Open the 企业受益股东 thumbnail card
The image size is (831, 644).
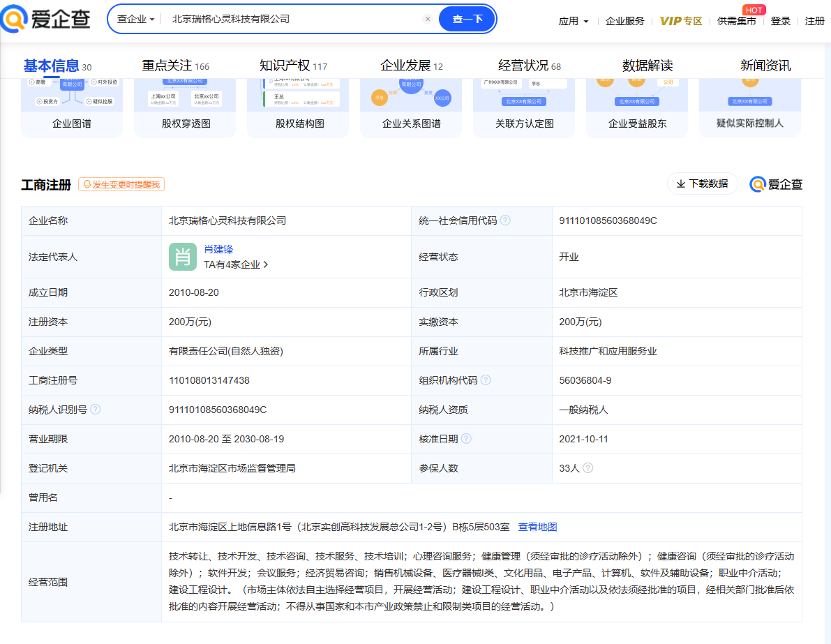[x=637, y=108]
